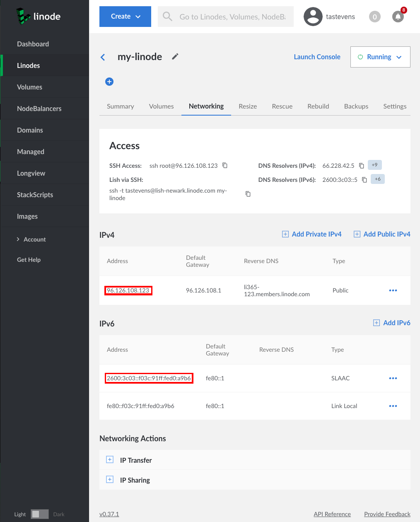
Task: Click the pencil icon to rename my-linode
Action: pos(175,57)
